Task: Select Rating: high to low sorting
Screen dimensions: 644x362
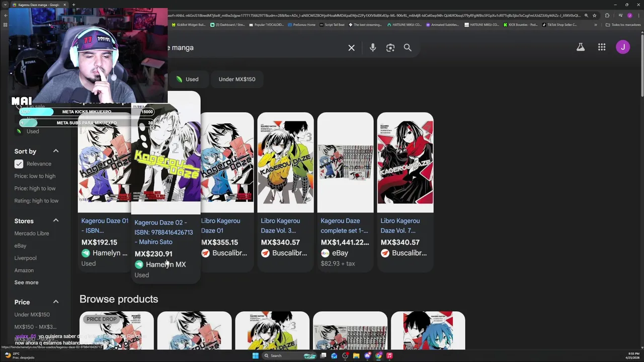Action: [x=36, y=201]
